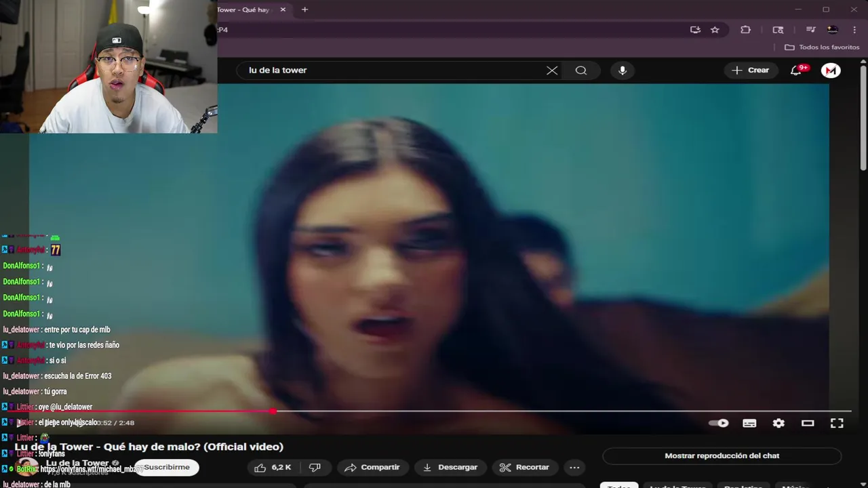Click the Recortar button
868x488 pixels.
[525, 467]
